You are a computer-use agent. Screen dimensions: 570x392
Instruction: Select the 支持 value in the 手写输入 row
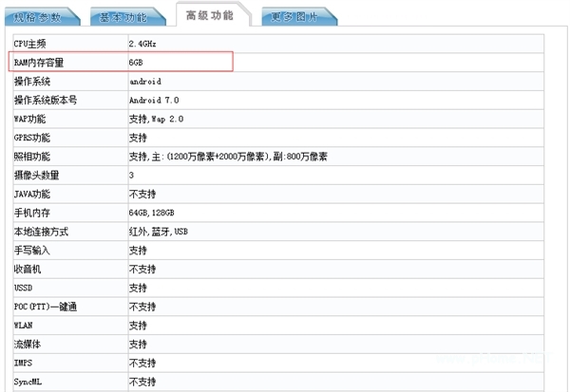click(138, 251)
